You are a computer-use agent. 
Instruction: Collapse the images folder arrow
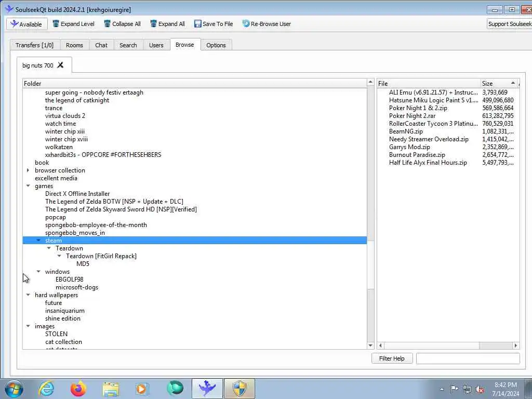pos(28,326)
